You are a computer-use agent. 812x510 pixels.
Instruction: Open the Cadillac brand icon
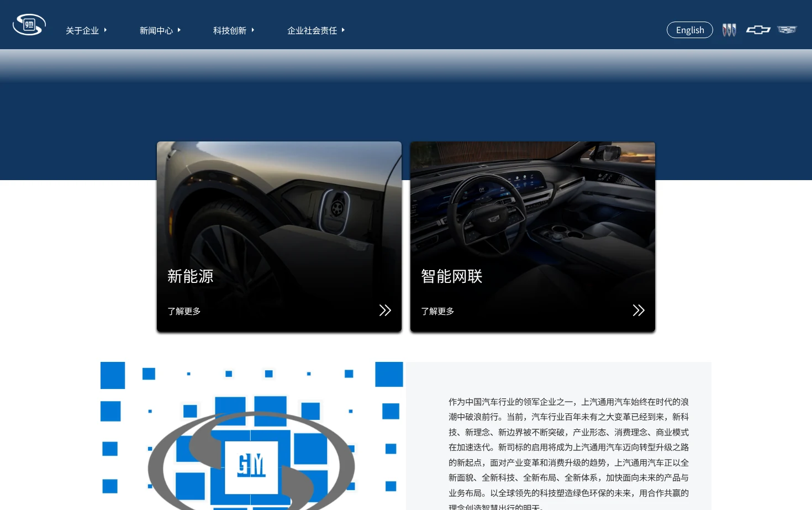point(787,30)
